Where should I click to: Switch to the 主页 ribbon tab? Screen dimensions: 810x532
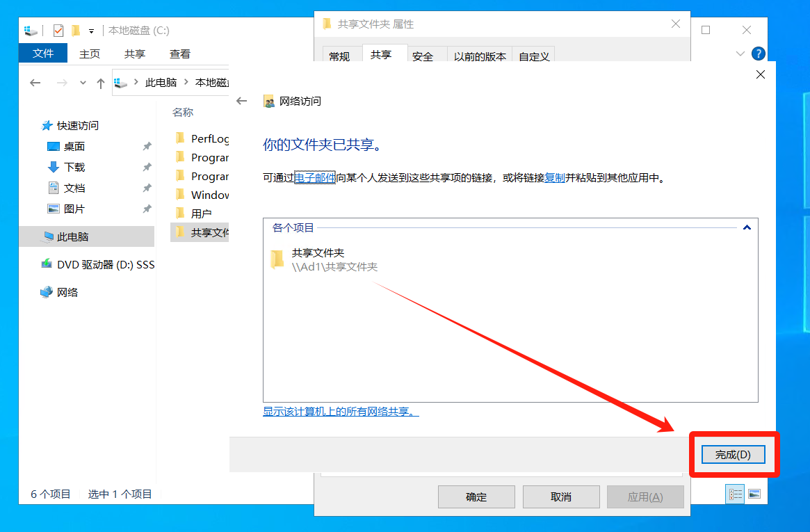click(x=90, y=54)
